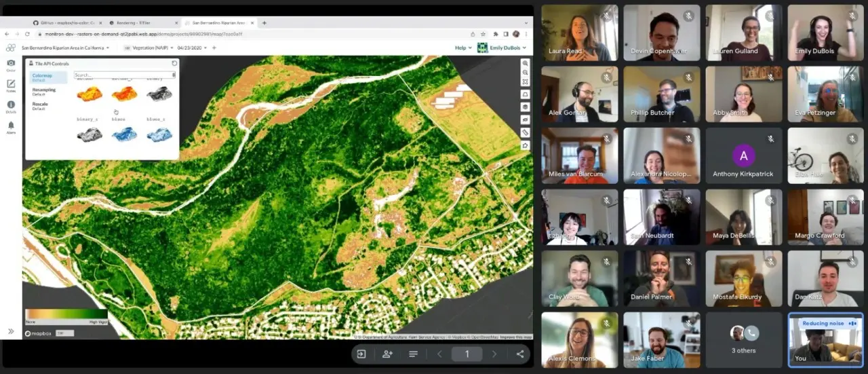Open the Notes panel icon

coord(11,86)
